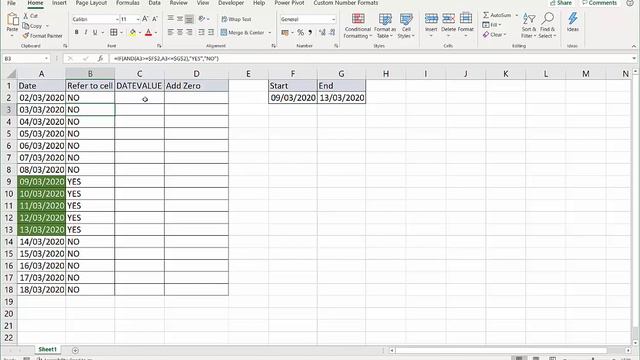Image resolution: width=640 pixels, height=360 pixels.
Task: Click Increase Indent icon
Action: click(211, 32)
